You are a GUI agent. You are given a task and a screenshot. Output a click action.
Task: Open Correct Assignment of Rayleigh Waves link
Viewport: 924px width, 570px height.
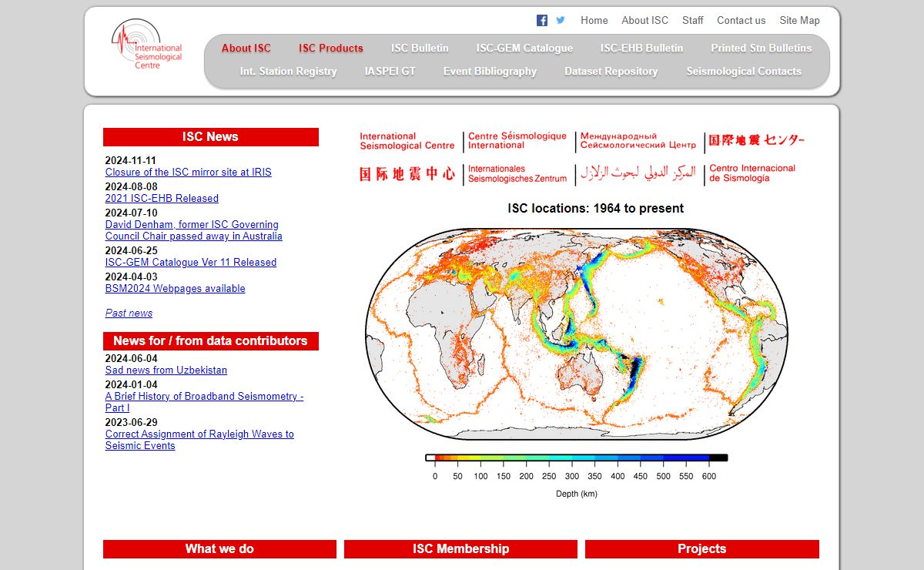coord(199,440)
